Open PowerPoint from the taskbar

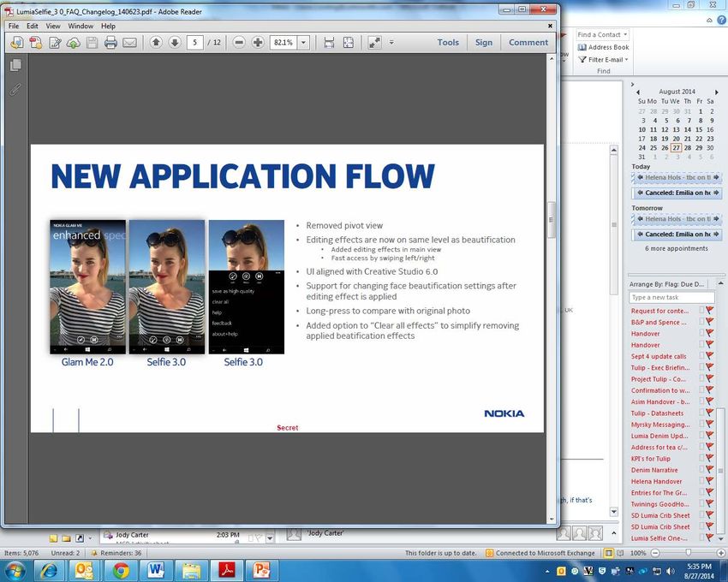261,570
